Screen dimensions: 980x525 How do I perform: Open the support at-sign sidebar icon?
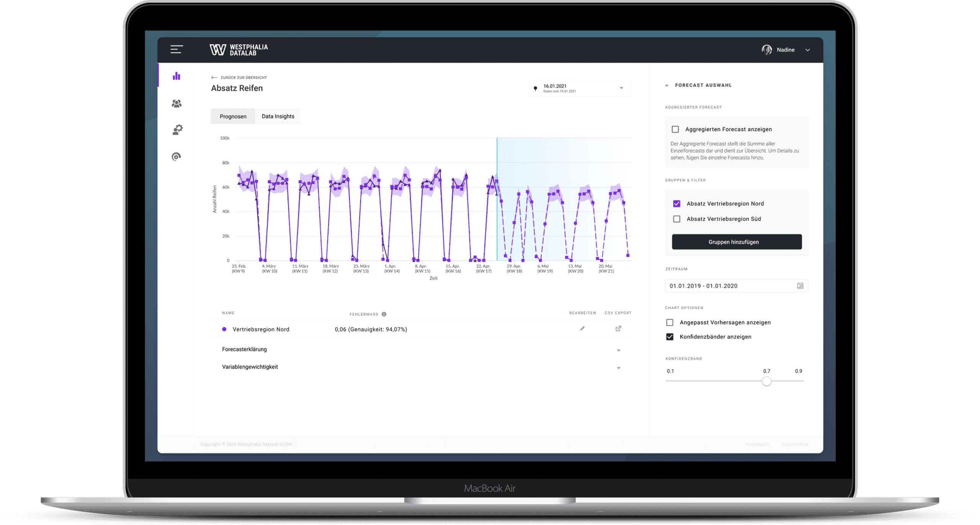pyautogui.click(x=176, y=157)
